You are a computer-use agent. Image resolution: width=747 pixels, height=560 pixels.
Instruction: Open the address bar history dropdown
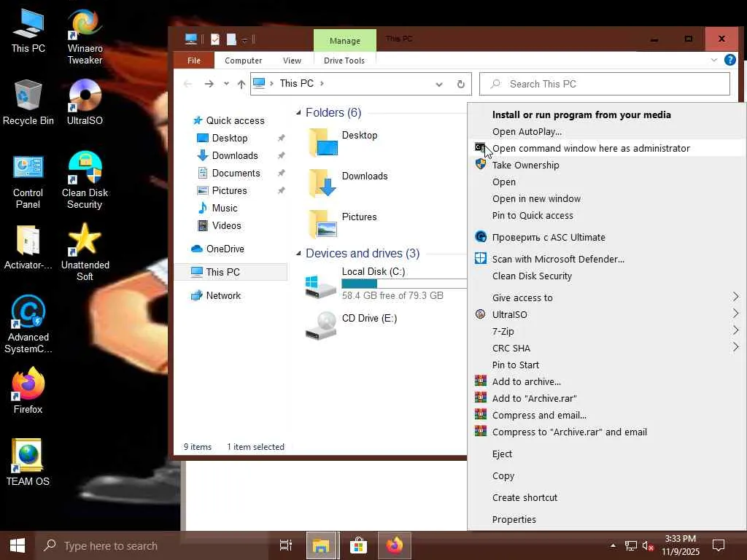pos(438,85)
